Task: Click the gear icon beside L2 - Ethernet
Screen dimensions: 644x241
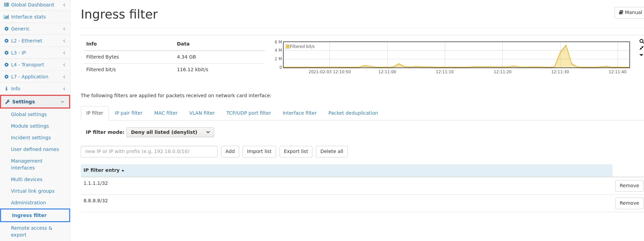Action: click(x=6, y=41)
